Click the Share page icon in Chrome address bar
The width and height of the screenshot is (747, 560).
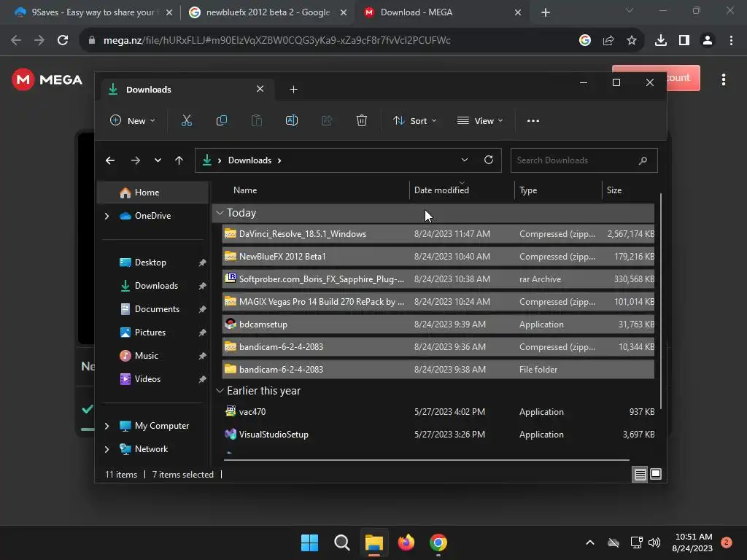point(608,41)
